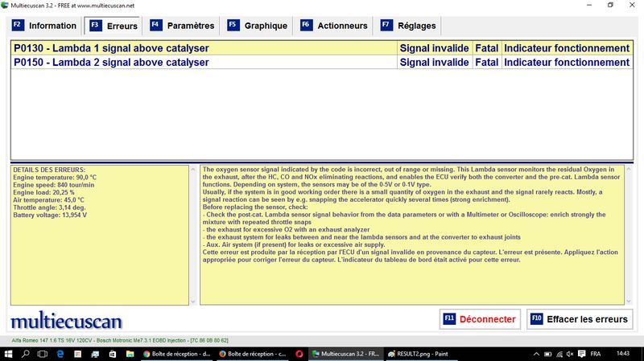
Task: Click 'Engine speed: 840 tour/min' line
Action: [53, 185]
